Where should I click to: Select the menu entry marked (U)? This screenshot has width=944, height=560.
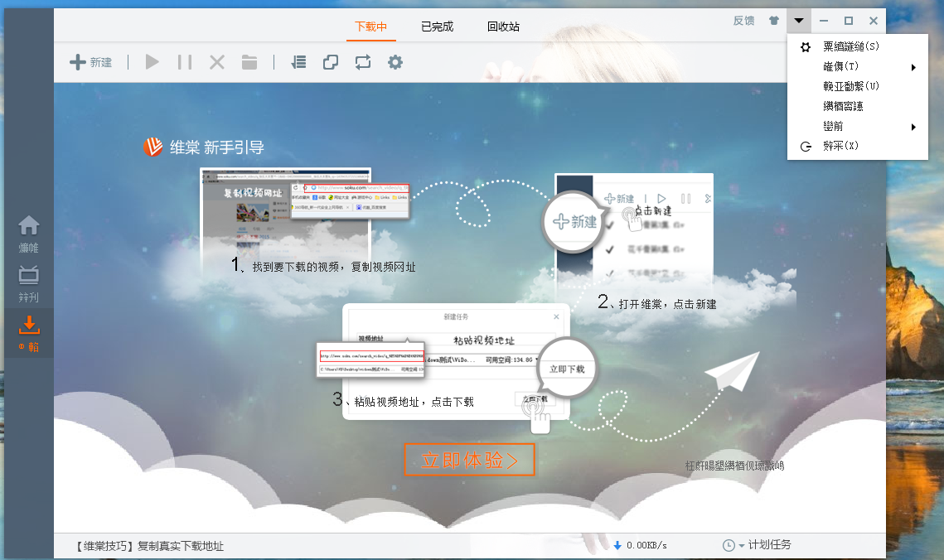857,86
